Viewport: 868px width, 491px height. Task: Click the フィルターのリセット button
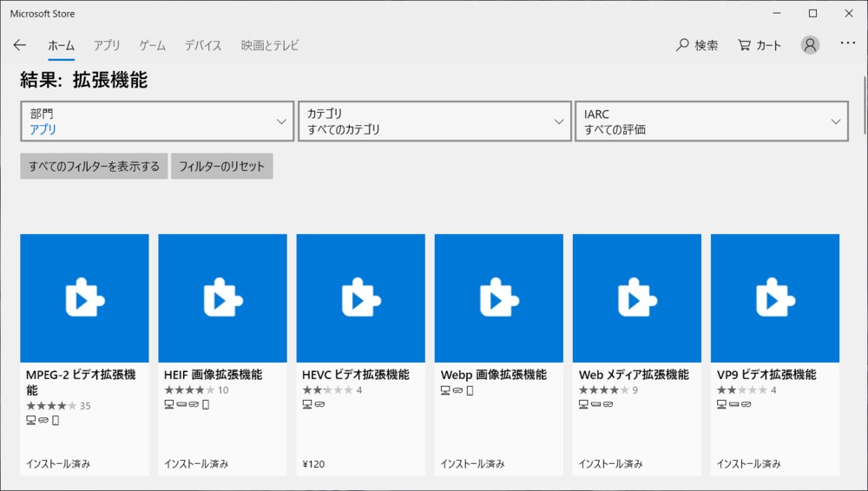coord(222,166)
